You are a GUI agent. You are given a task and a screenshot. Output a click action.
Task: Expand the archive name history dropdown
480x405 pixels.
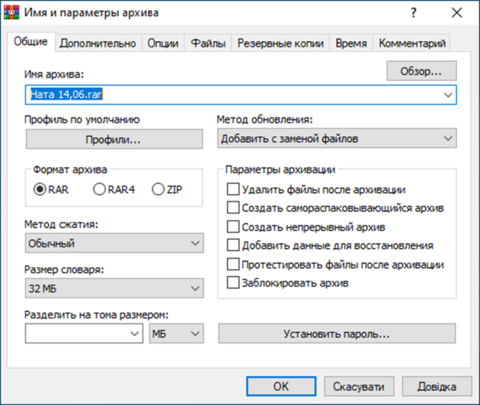(x=448, y=95)
